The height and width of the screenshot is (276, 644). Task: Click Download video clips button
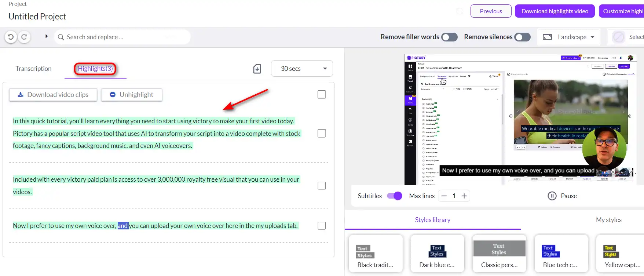53,95
